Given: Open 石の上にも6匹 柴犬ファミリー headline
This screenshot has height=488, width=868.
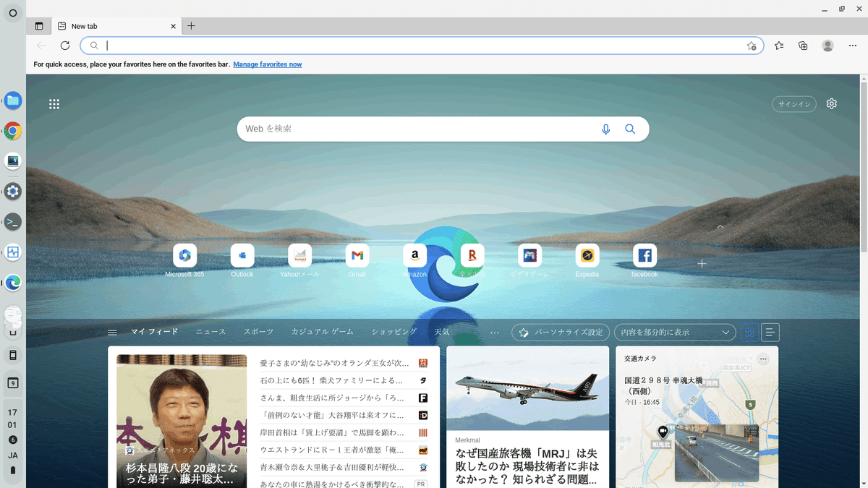Looking at the screenshot, I should point(332,380).
